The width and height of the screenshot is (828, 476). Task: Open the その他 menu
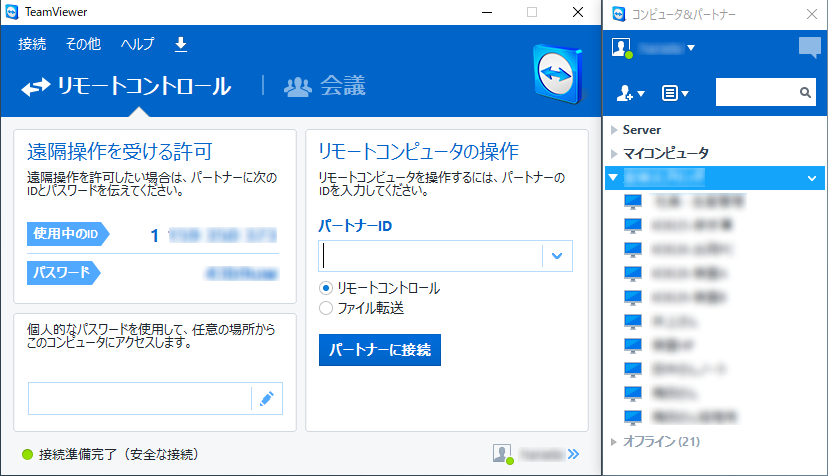coord(83,44)
